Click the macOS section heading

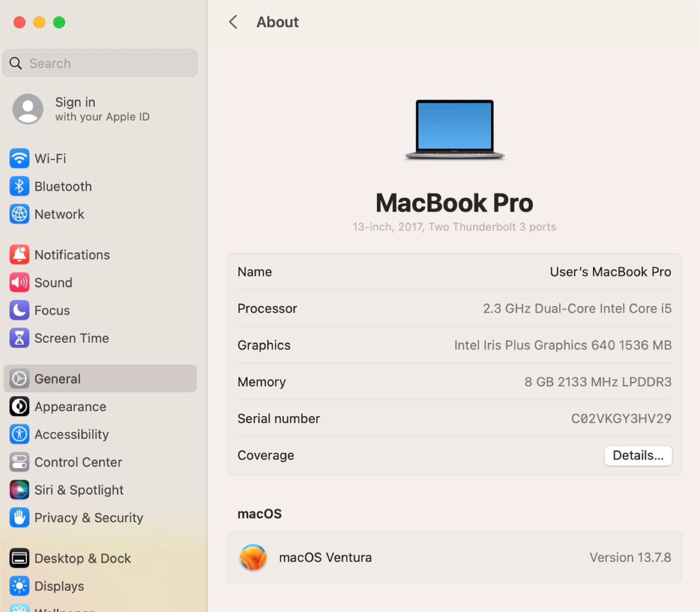pos(260,514)
